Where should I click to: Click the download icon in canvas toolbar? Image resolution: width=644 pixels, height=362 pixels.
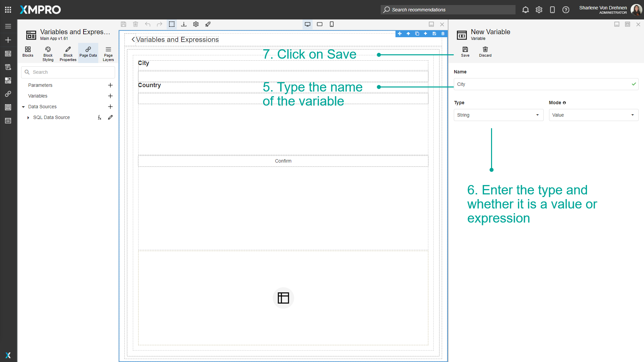click(184, 24)
